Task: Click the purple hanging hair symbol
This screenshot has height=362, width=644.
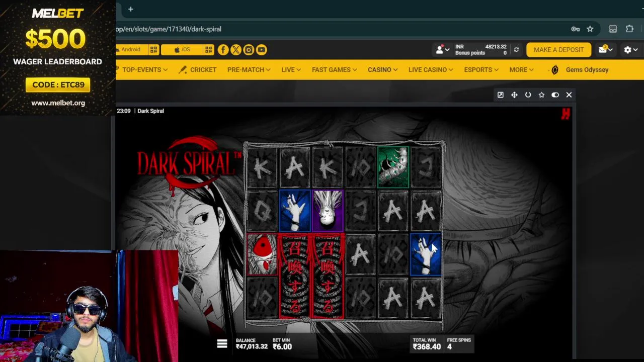Action: pos(328,211)
